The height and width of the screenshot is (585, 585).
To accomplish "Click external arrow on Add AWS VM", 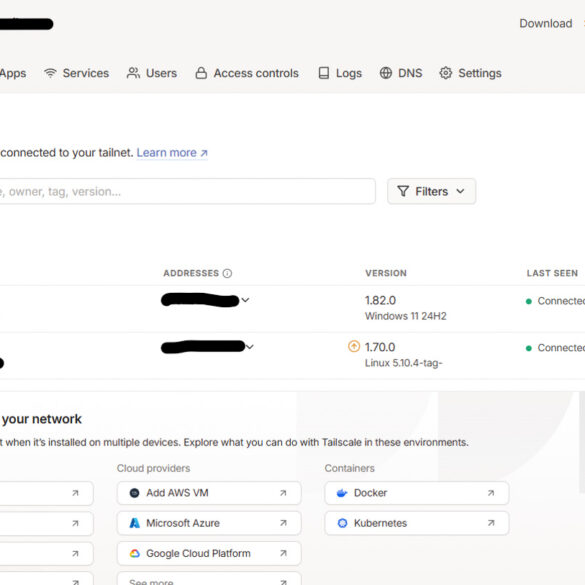I will (x=283, y=493).
